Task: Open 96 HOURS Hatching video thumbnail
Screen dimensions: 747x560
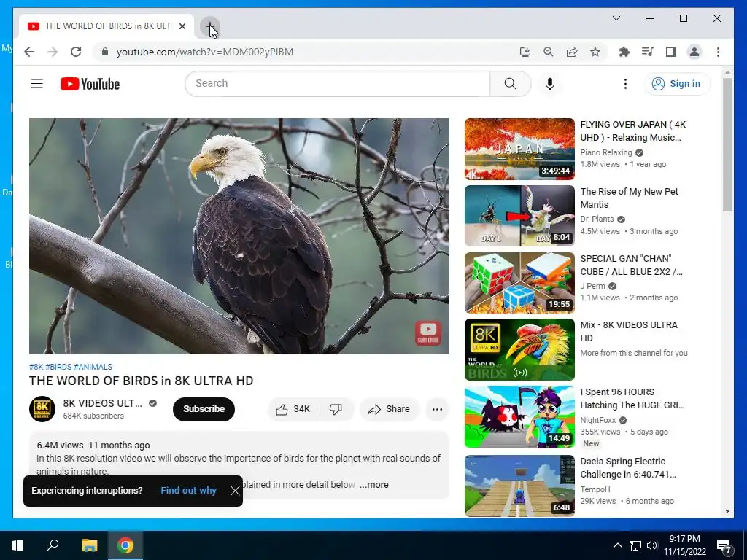Action: 519,416
